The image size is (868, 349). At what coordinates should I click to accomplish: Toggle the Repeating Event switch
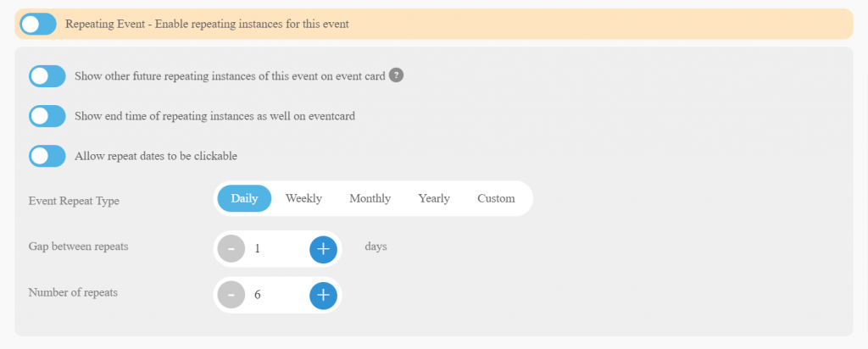[38, 25]
